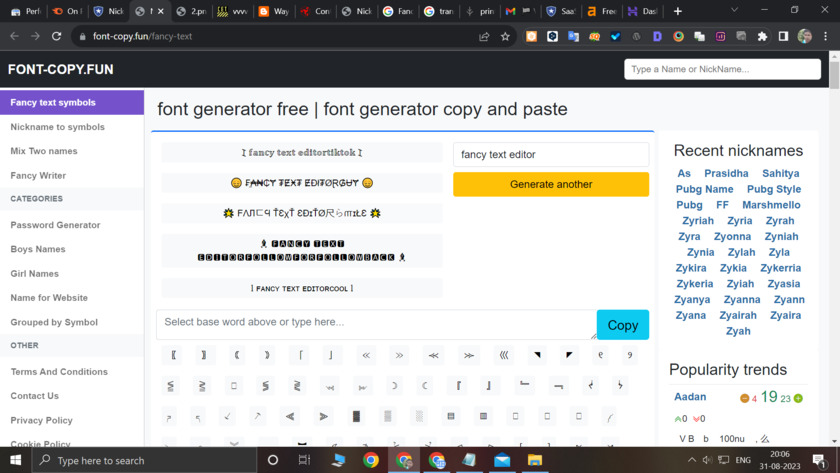Select Fancy text symbols in sidebar
Viewport: 840px width, 473px height.
[72, 102]
